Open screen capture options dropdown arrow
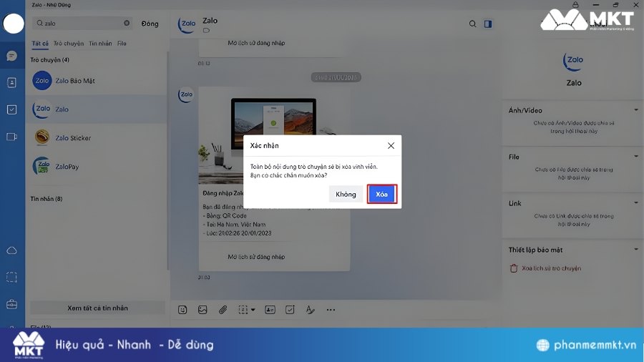Screen dimensions: 644x362 click(253, 310)
